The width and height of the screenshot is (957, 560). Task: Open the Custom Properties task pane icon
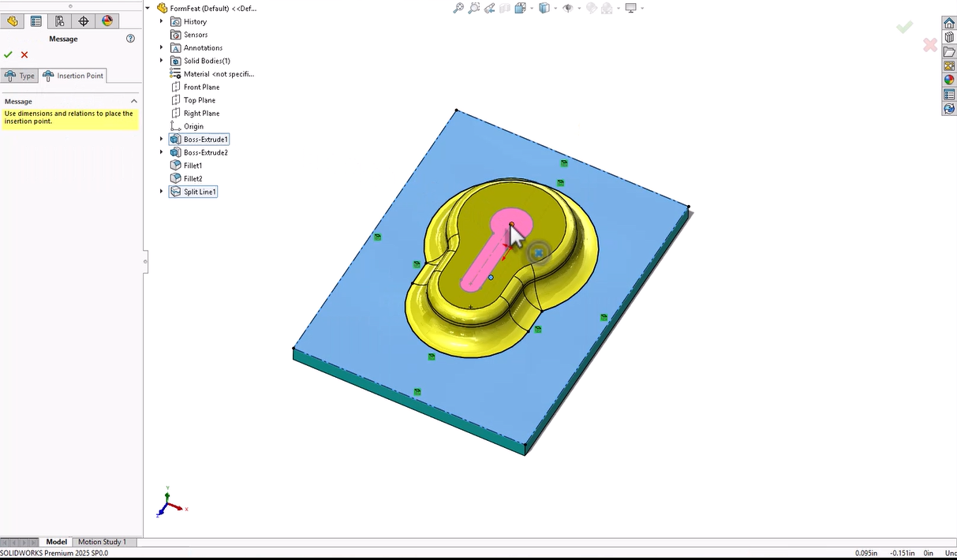tap(949, 95)
